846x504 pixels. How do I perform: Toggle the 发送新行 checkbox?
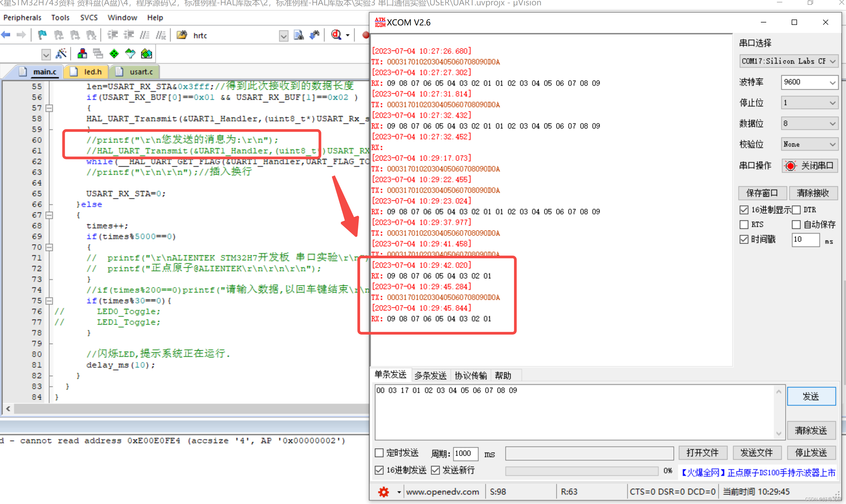(435, 470)
